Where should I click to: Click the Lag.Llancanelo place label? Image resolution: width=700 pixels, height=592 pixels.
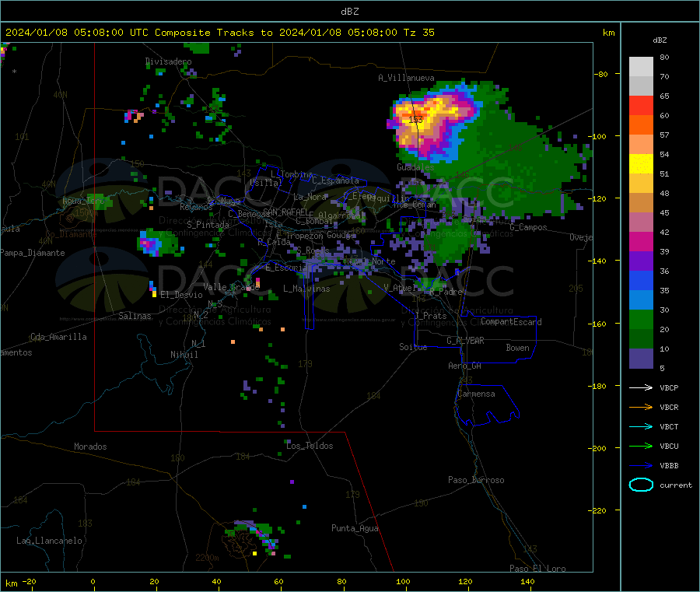click(x=49, y=541)
